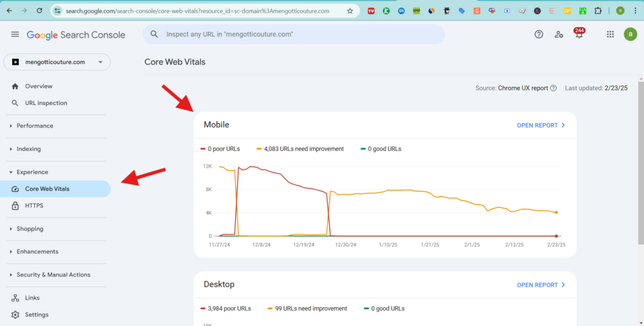The height and width of the screenshot is (326, 644).
Task: Expand the Indexing section
Action: pyautogui.click(x=29, y=149)
